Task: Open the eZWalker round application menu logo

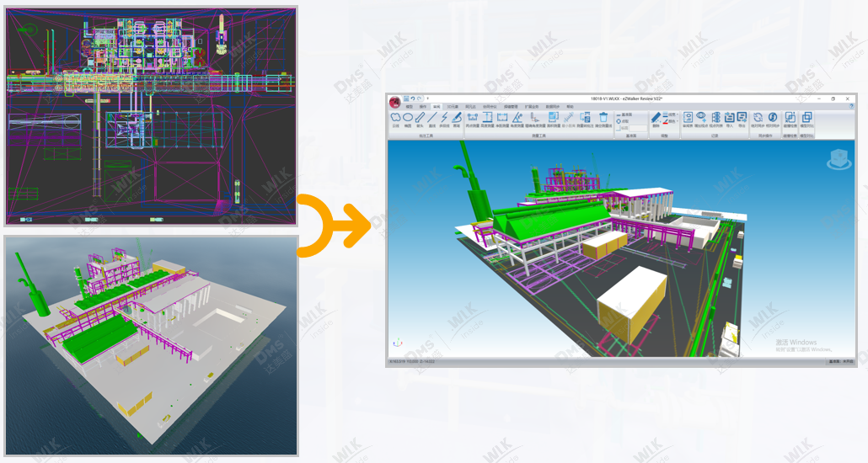Action: coord(394,103)
